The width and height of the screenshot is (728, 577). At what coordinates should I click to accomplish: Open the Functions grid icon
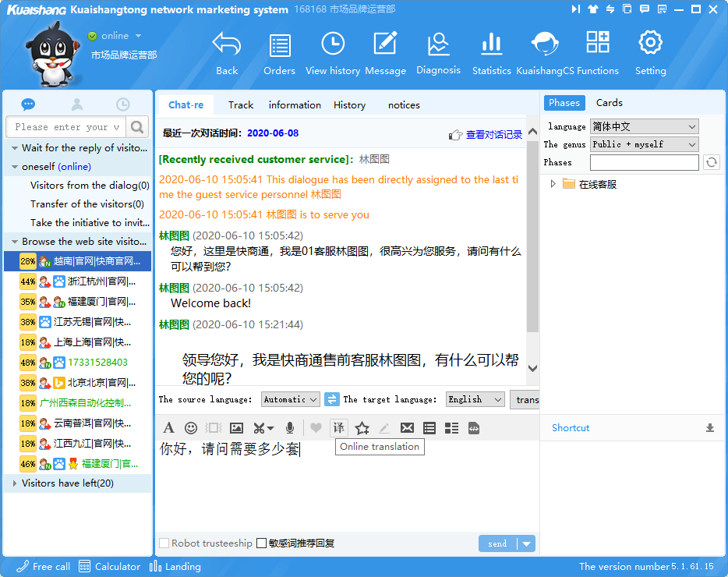pos(598,42)
